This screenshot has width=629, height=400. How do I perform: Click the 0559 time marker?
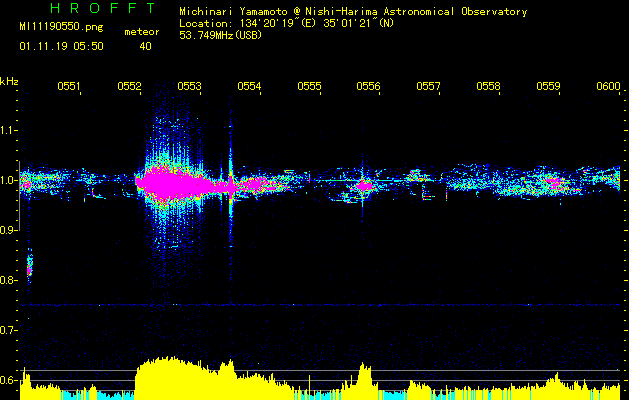(548, 86)
